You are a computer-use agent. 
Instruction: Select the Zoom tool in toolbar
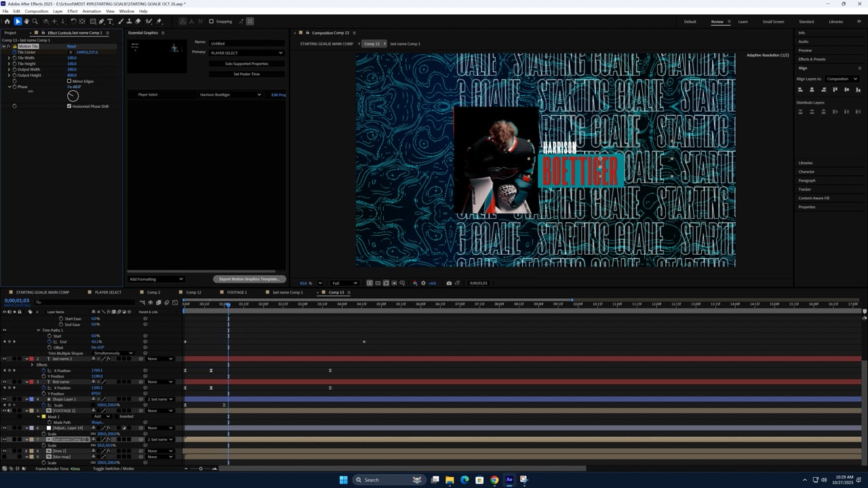click(x=35, y=21)
